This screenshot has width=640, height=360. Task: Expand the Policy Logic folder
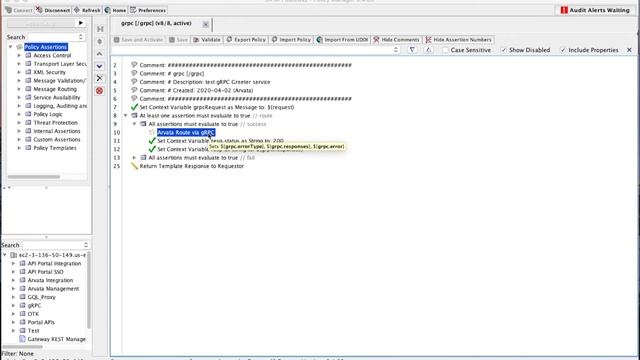click(x=19, y=114)
